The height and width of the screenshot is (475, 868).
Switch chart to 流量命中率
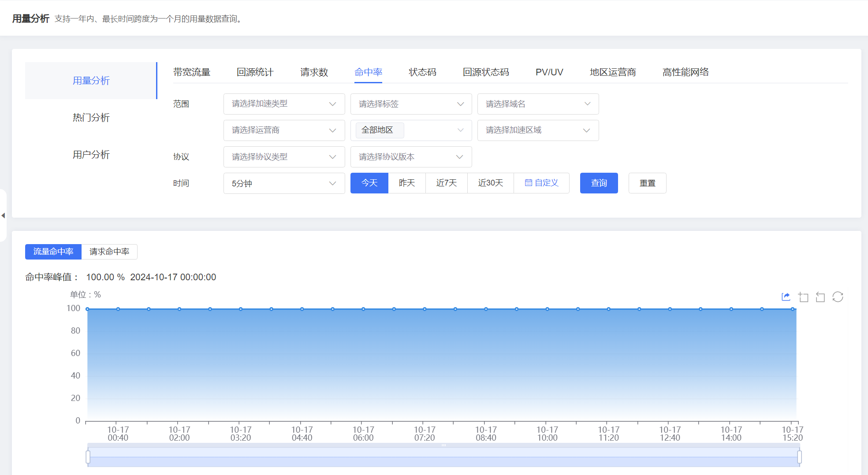pos(53,252)
